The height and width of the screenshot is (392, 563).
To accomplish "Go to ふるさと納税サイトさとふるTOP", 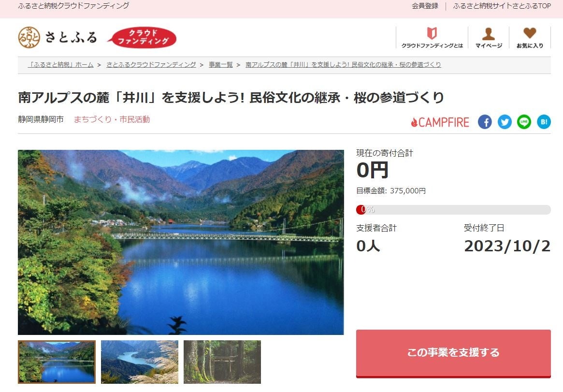I will pyautogui.click(x=502, y=6).
